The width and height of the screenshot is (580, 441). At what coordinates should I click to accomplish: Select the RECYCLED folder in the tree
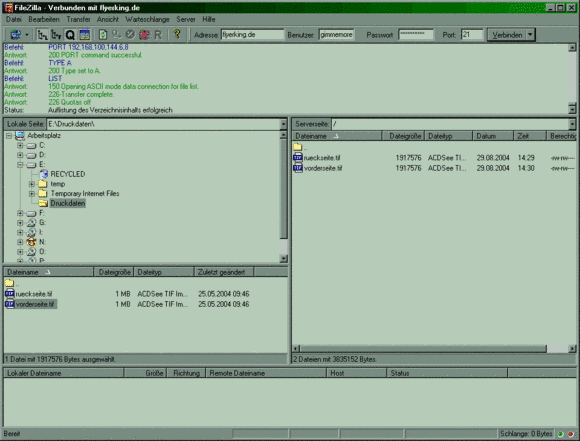(x=67, y=174)
